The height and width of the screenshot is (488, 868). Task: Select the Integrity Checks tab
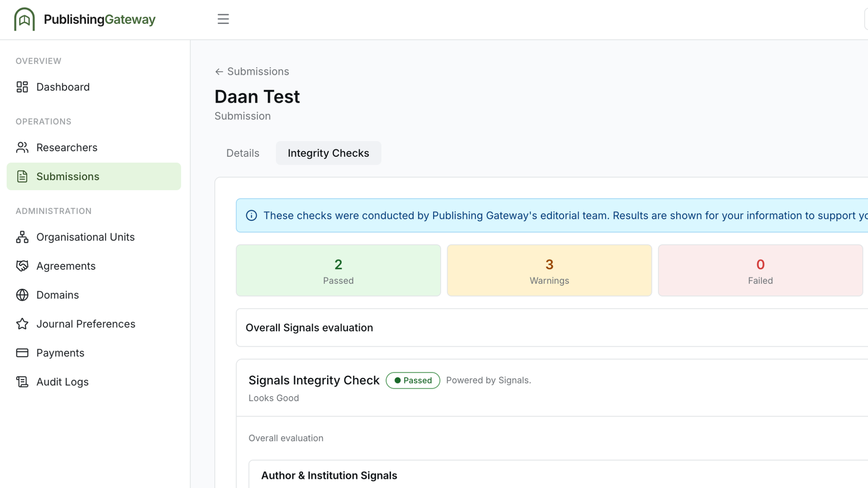[x=328, y=153]
